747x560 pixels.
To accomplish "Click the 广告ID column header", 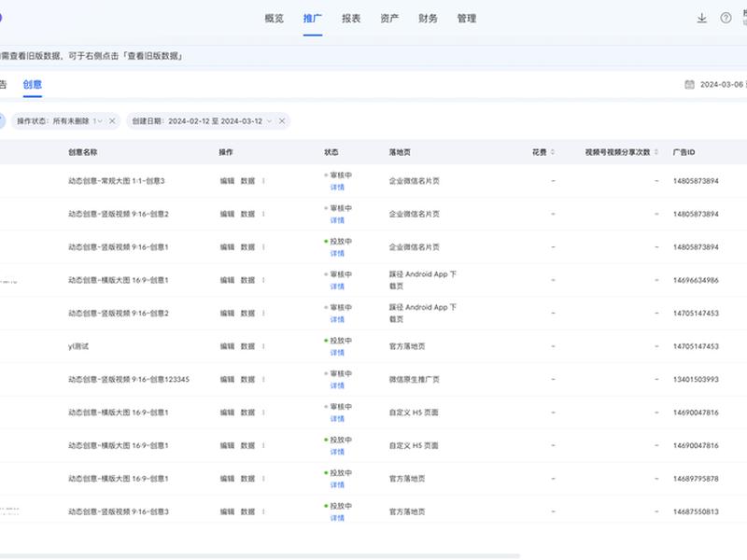I will (x=684, y=152).
